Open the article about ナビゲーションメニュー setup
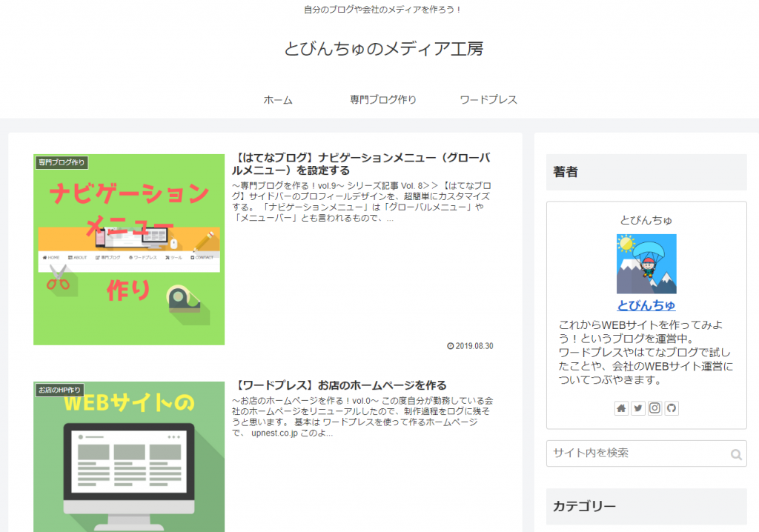Image resolution: width=759 pixels, height=532 pixels. (x=361, y=164)
